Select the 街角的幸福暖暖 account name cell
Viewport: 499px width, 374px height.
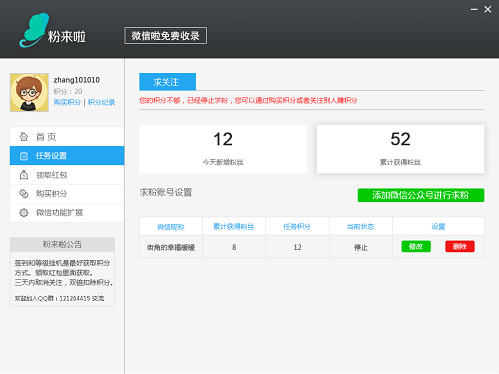(x=171, y=247)
